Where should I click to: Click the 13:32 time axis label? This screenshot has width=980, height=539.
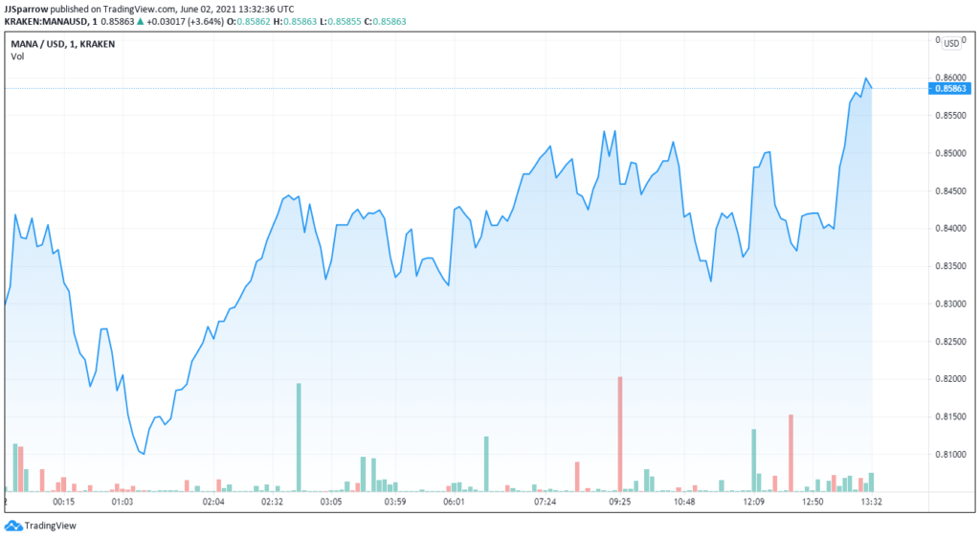click(x=871, y=502)
